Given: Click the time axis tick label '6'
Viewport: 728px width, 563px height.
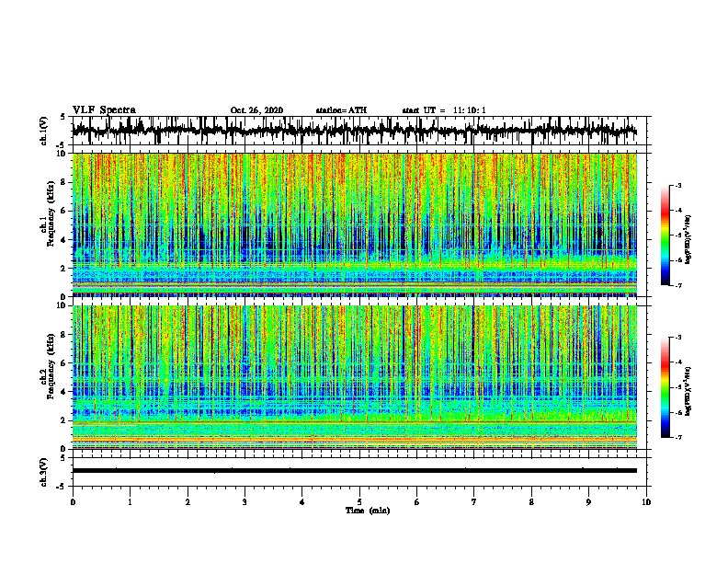Looking at the screenshot, I should click(417, 502).
